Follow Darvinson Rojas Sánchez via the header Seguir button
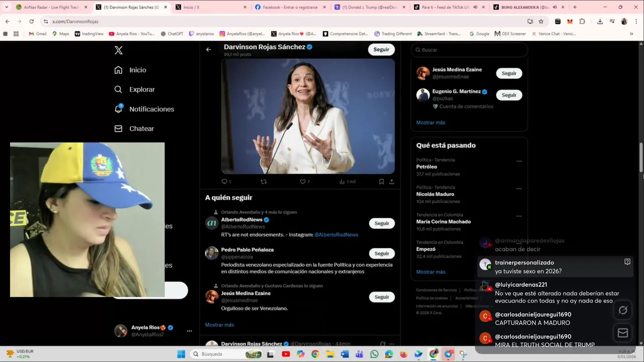 [x=381, y=49]
